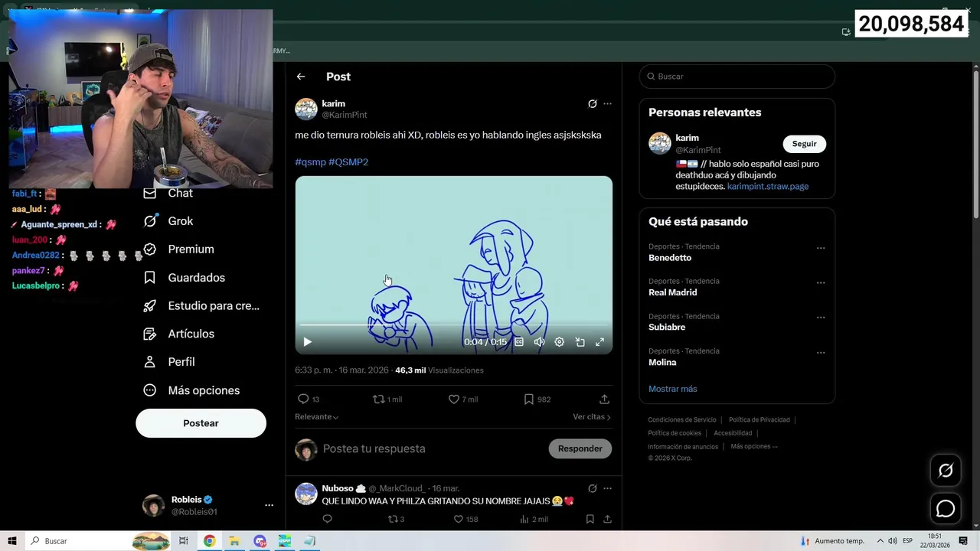
Task: Open Estudio para creadores in the sidebar
Action: pyautogui.click(x=201, y=306)
